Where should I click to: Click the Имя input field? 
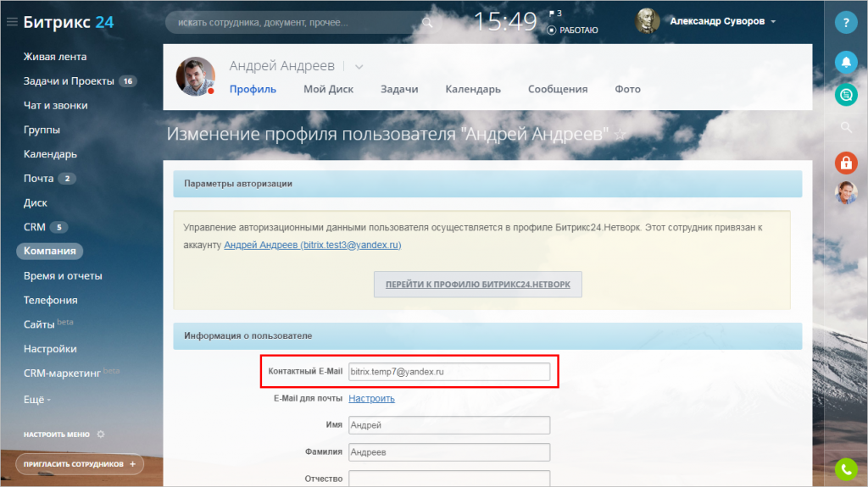coord(449,425)
